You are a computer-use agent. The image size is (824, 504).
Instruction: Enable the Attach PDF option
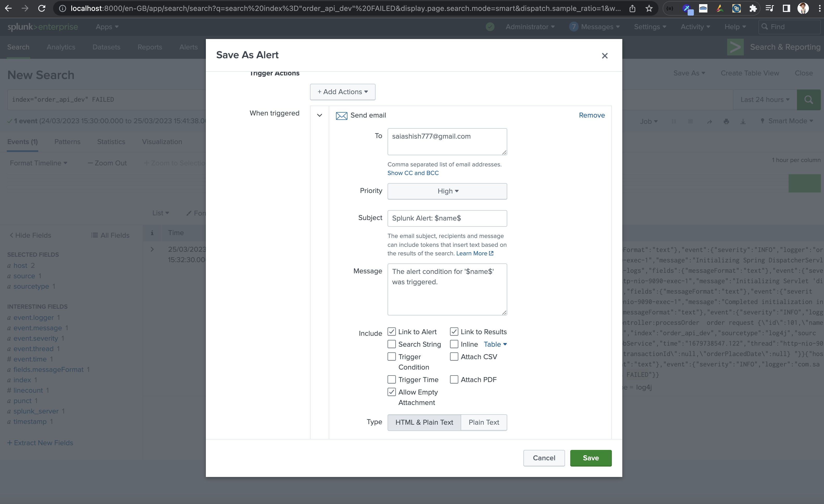[454, 379]
